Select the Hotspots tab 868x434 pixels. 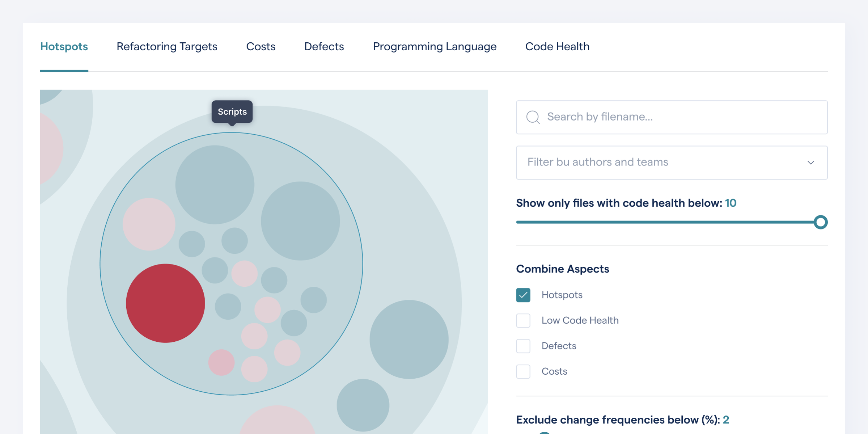(64, 46)
